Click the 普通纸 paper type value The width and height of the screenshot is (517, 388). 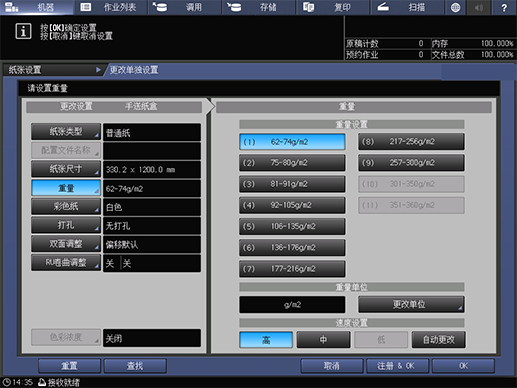[x=152, y=132]
